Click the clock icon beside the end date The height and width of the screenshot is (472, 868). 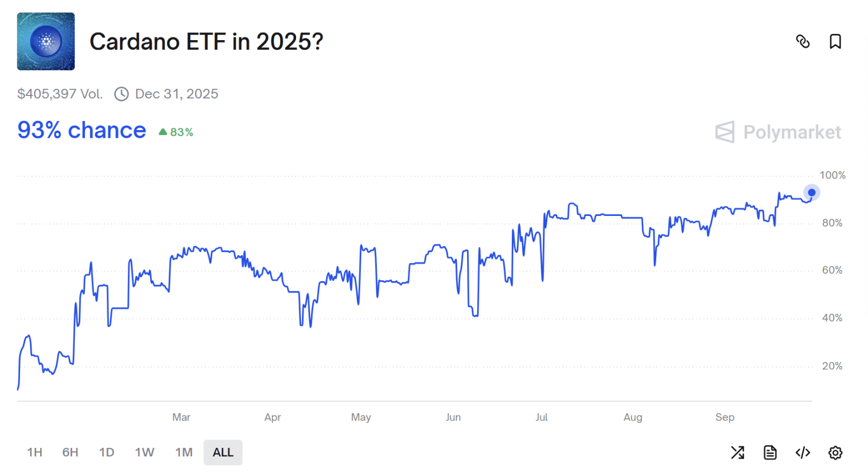pyautogui.click(x=121, y=94)
